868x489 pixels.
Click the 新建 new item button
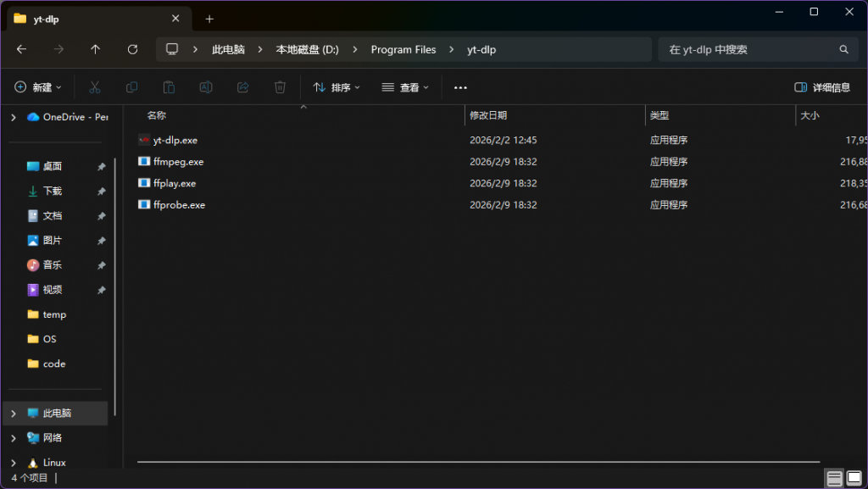pos(38,87)
